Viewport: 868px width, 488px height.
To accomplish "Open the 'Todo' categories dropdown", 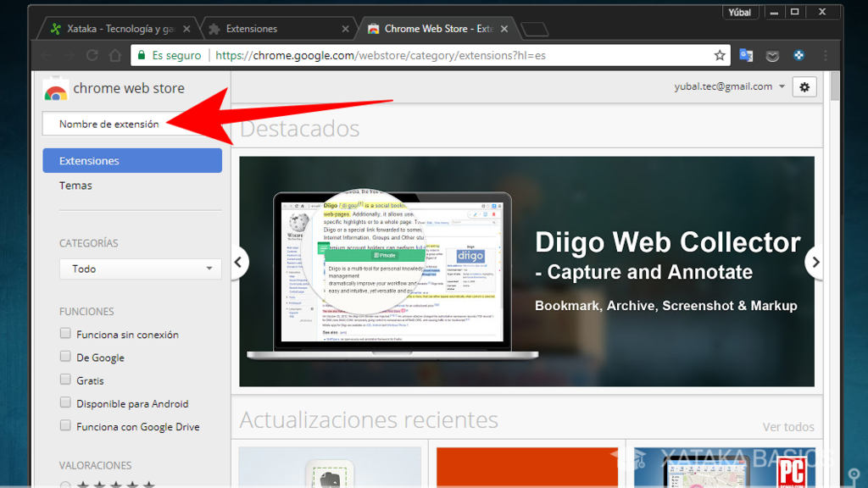I will (x=140, y=269).
